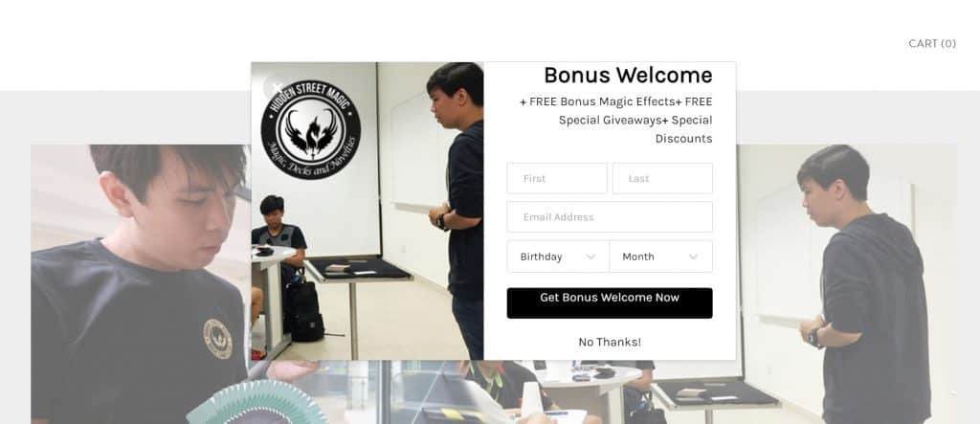The height and width of the screenshot is (424, 980).
Task: Click the gold emblem on black t-shirt
Action: (x=217, y=338)
